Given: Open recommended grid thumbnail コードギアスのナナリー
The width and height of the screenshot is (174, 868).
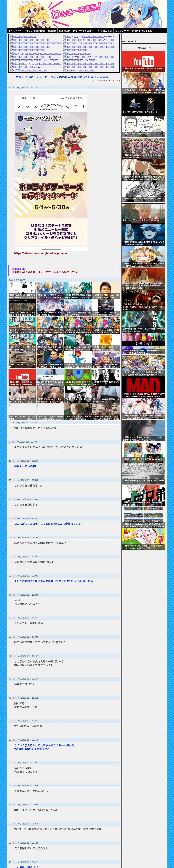Looking at the screenshot, I should point(50,290).
